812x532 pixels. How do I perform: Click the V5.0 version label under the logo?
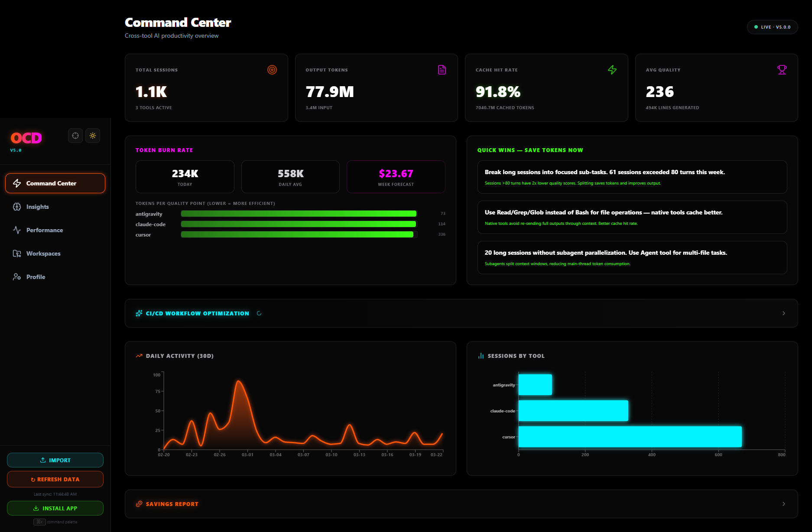coord(16,150)
